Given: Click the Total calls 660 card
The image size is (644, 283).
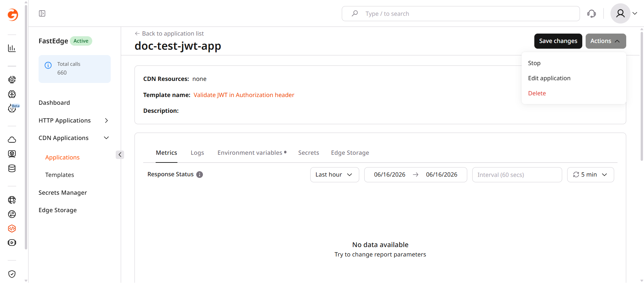Looking at the screenshot, I should point(74,69).
